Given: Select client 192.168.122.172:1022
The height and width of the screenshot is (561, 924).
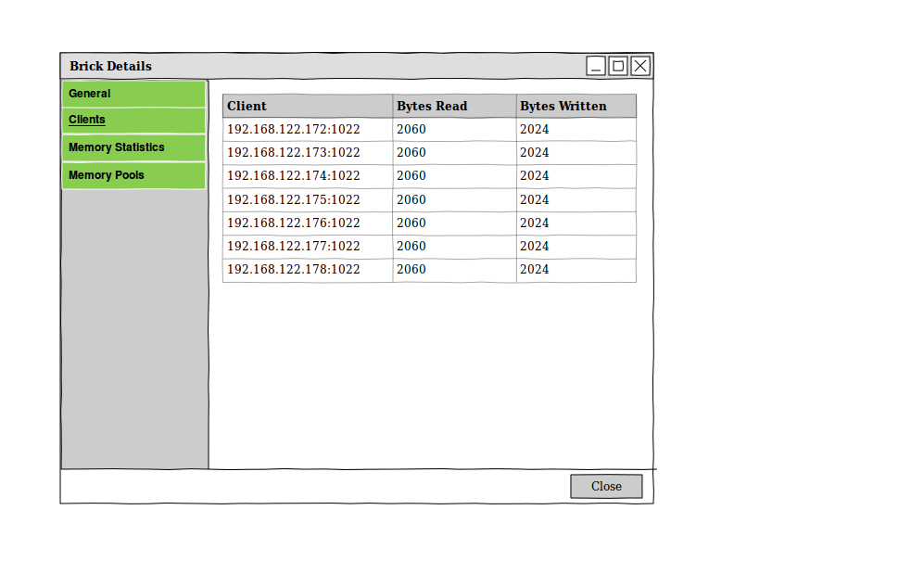Looking at the screenshot, I should pyautogui.click(x=294, y=130).
